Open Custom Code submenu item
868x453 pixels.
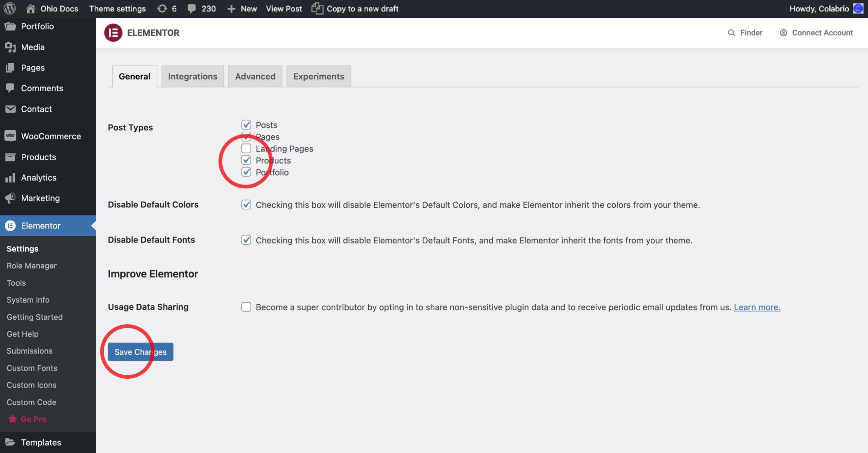tap(32, 402)
